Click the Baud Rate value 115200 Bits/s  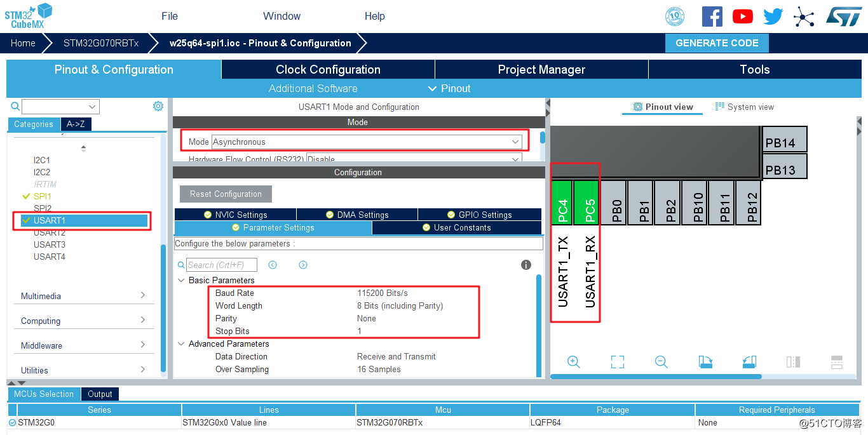point(383,293)
